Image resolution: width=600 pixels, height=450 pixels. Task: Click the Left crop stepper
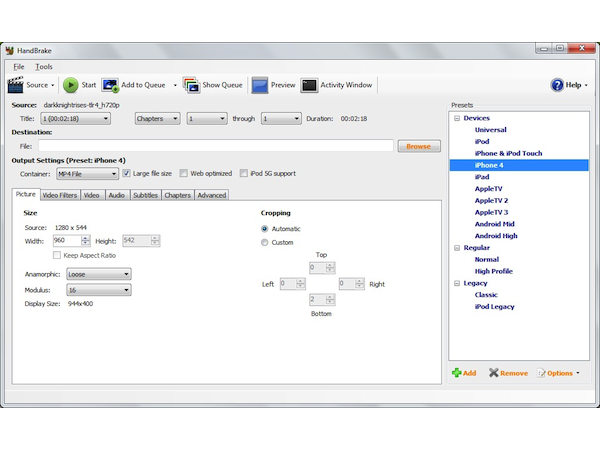(x=301, y=284)
